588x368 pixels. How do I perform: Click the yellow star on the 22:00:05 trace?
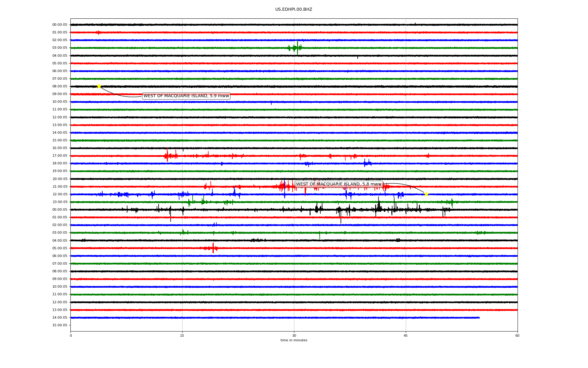pos(426,194)
